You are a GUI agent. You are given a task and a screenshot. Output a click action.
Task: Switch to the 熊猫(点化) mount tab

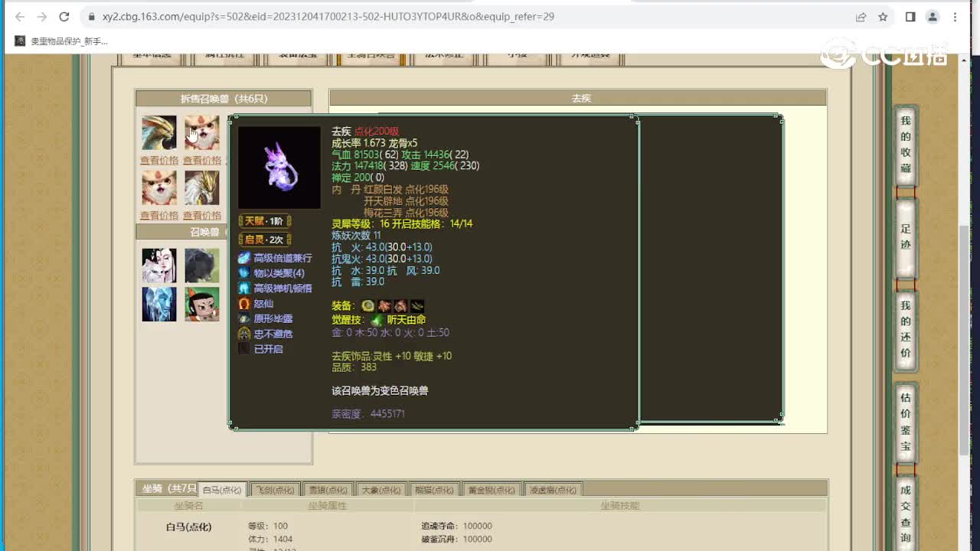tap(433, 490)
